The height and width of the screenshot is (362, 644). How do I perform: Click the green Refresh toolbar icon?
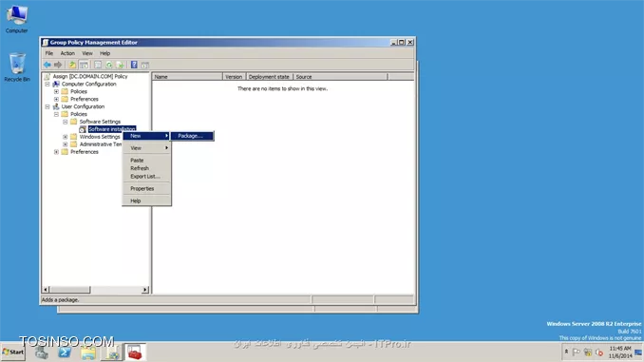(109, 65)
